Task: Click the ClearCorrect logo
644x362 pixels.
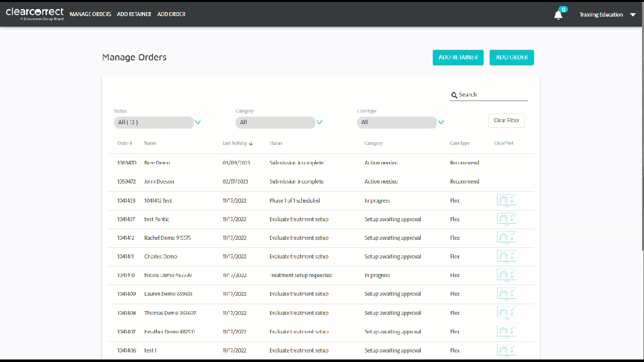Action: pyautogui.click(x=35, y=14)
